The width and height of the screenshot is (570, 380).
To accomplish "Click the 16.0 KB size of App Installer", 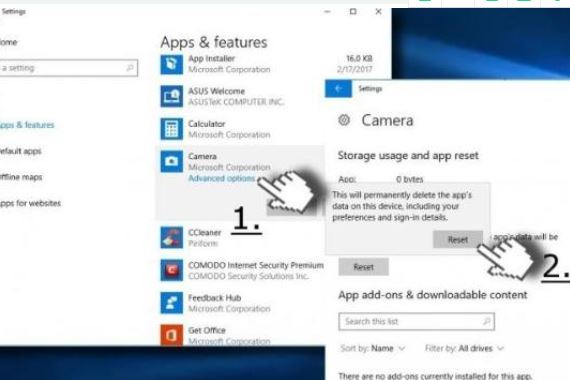I will coord(359,59).
